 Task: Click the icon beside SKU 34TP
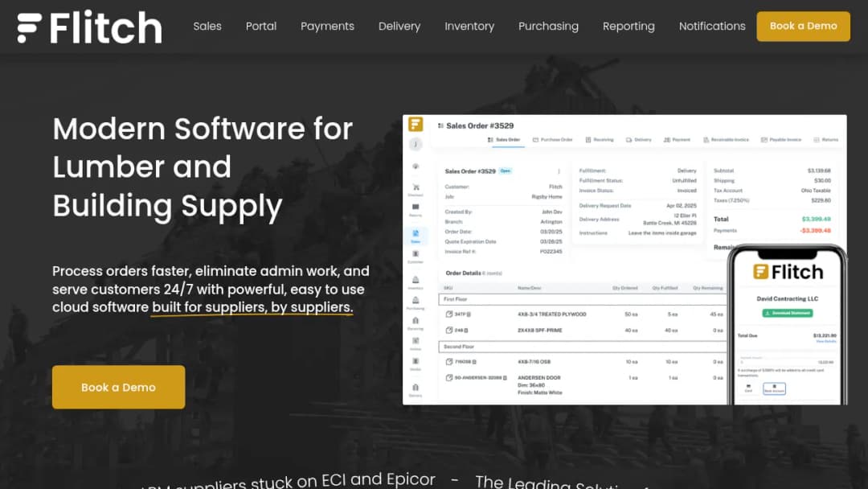[x=449, y=314]
